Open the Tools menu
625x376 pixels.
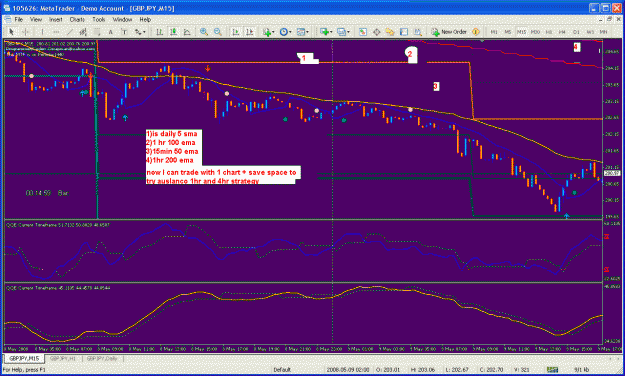[98, 19]
